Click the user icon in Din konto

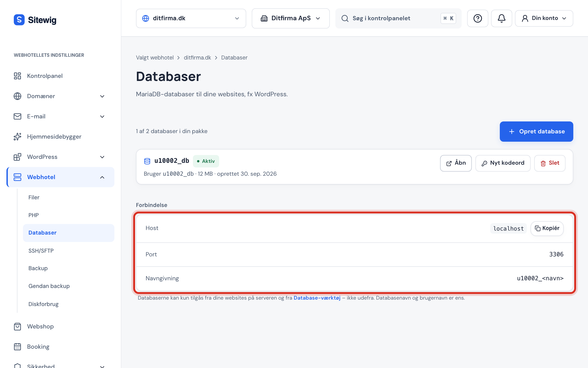(525, 18)
